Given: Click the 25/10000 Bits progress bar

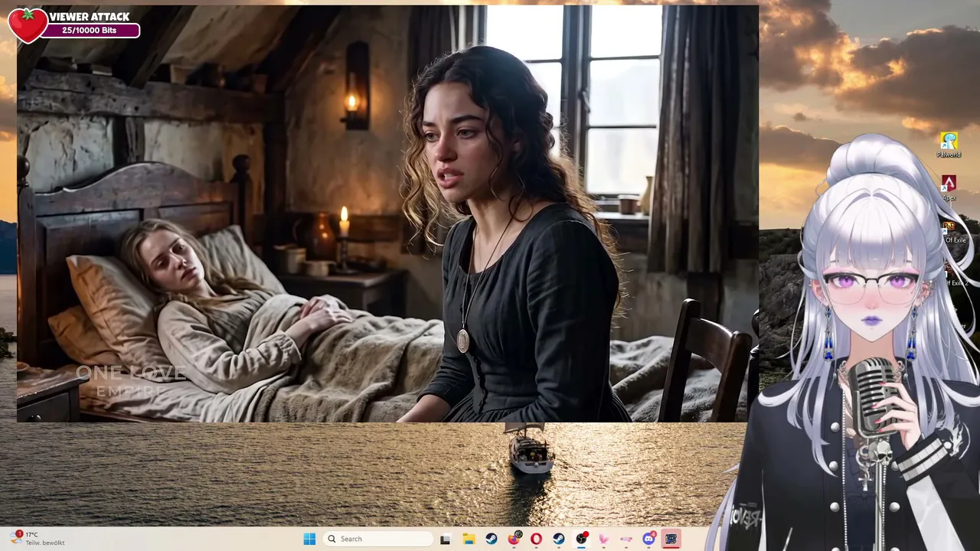Looking at the screenshot, I should (x=90, y=31).
